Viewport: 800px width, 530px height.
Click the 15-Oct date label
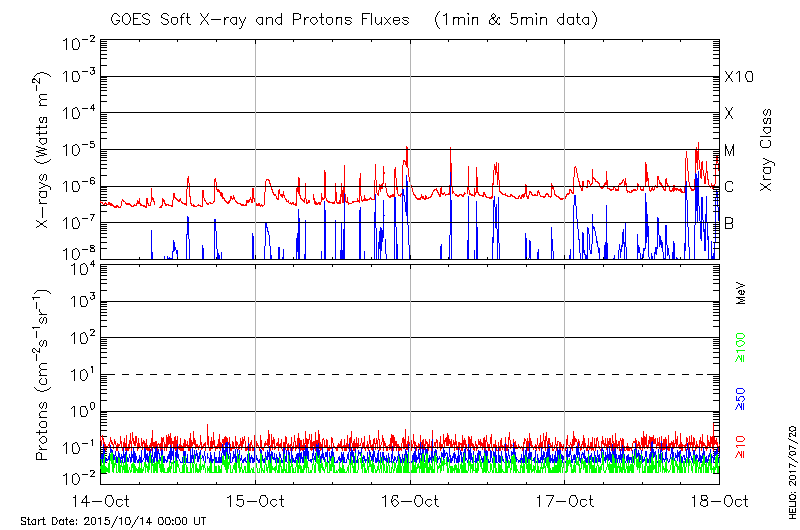(256, 500)
